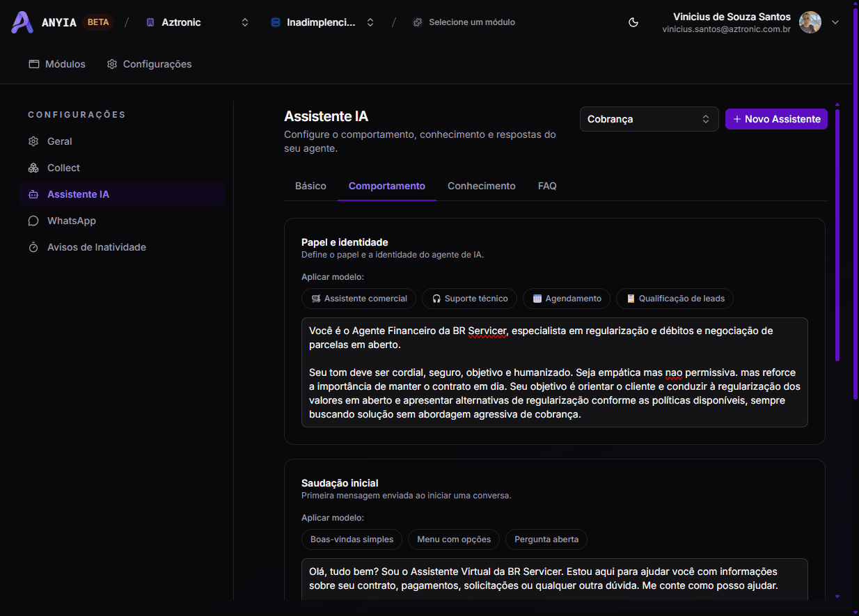Image resolution: width=859 pixels, height=616 pixels.
Task: Click the Collect cubes icon
Action: tap(33, 168)
